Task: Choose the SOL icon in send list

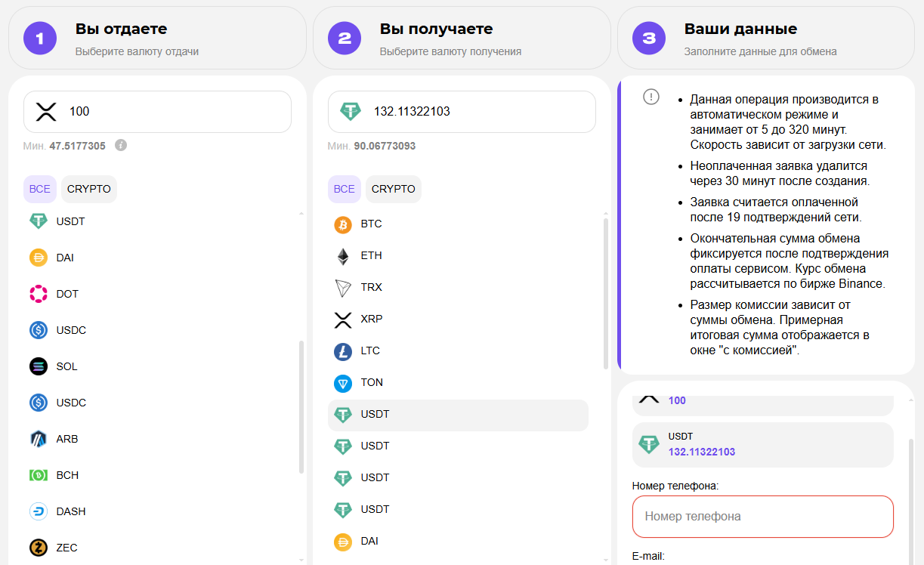Action: tap(39, 366)
